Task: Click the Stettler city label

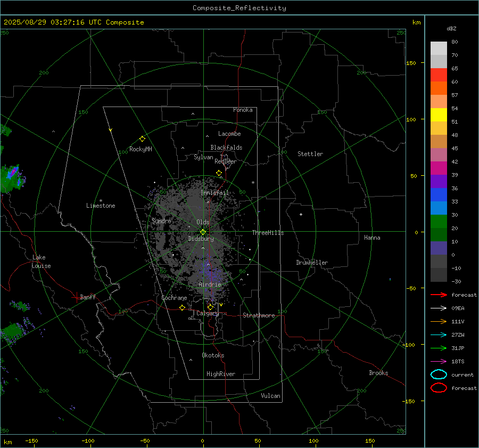Action: [310, 154]
